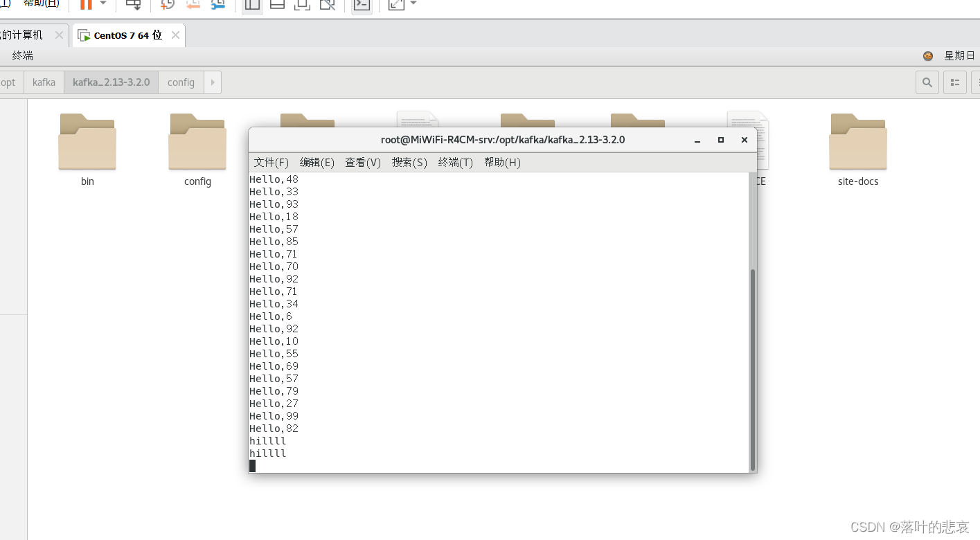Click the manage snapshots icon
980x540 pixels.
(218, 4)
